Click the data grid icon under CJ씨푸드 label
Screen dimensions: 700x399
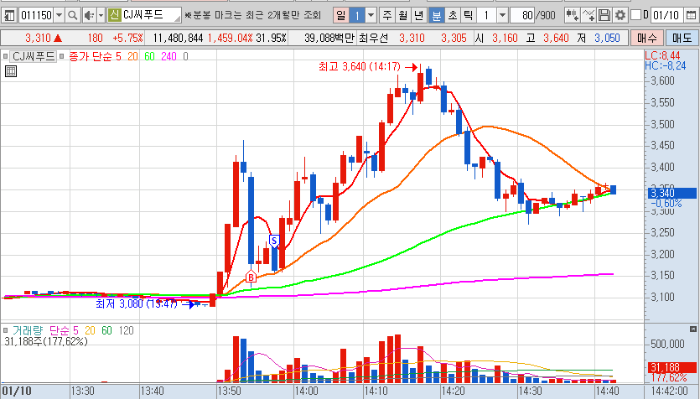click(x=11, y=71)
